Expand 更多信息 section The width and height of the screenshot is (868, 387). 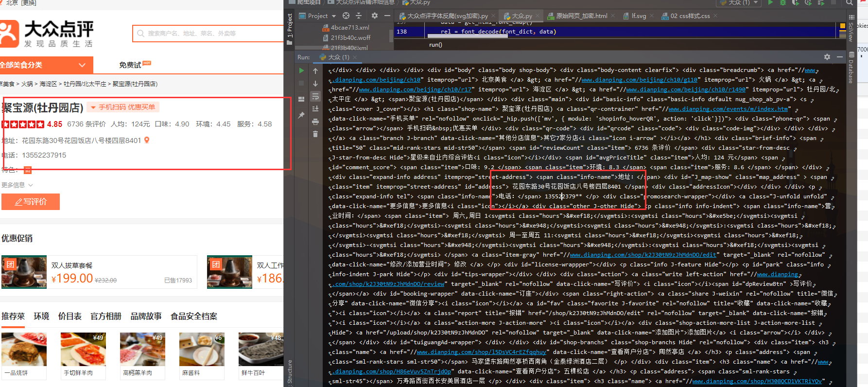coord(17,185)
